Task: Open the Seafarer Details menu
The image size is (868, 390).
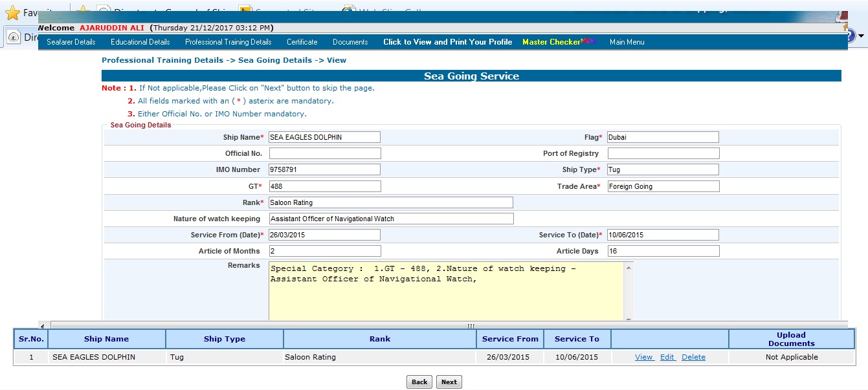Action: [x=71, y=42]
